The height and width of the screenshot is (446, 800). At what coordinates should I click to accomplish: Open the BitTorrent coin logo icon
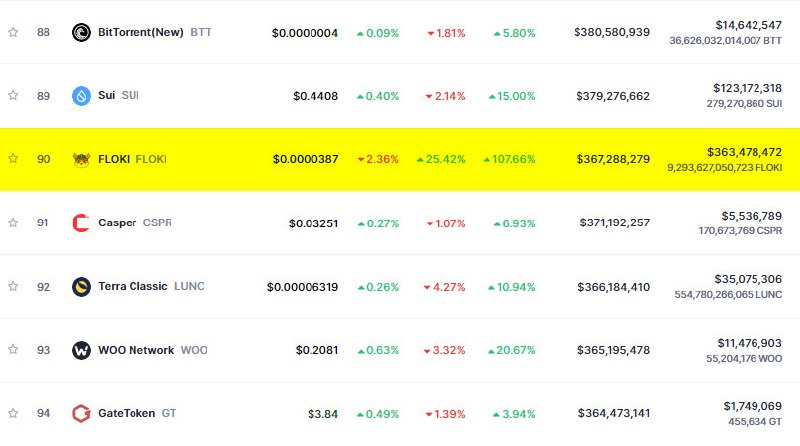(x=81, y=33)
